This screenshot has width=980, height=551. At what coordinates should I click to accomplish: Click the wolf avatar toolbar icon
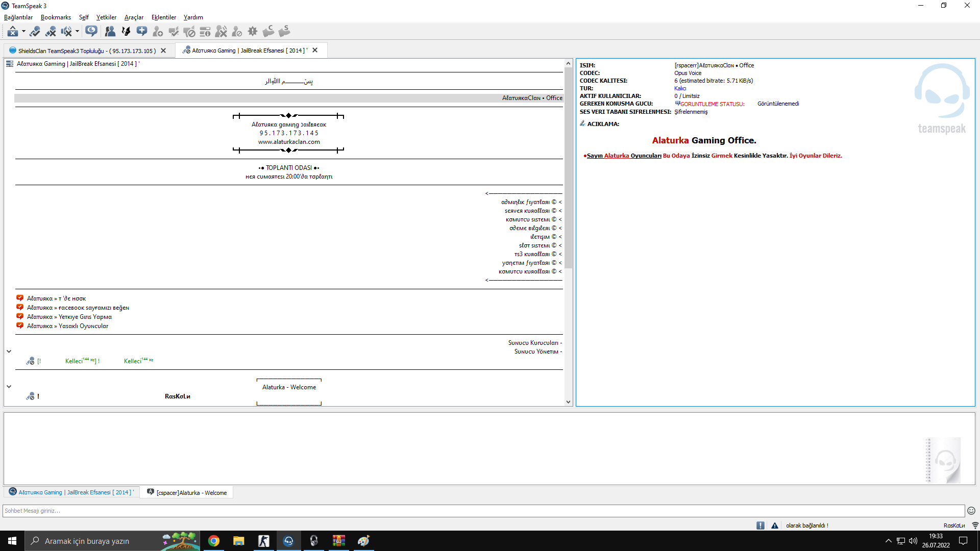(126, 32)
